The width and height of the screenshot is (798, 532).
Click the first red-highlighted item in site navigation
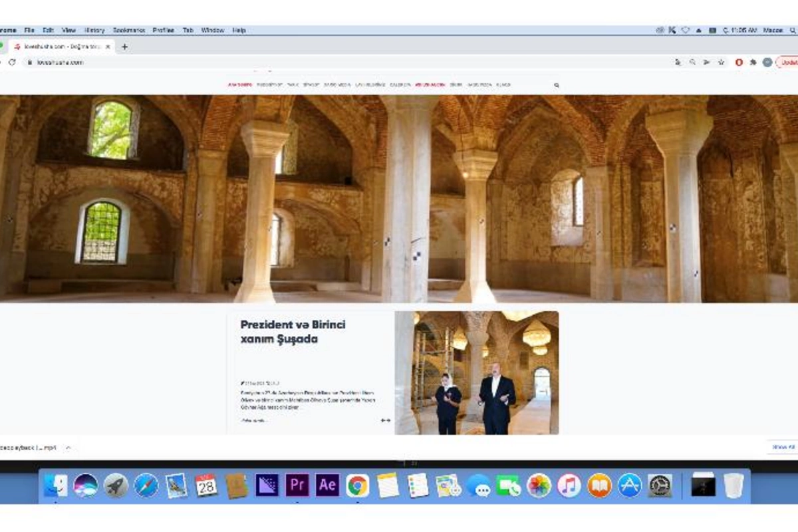(x=239, y=85)
